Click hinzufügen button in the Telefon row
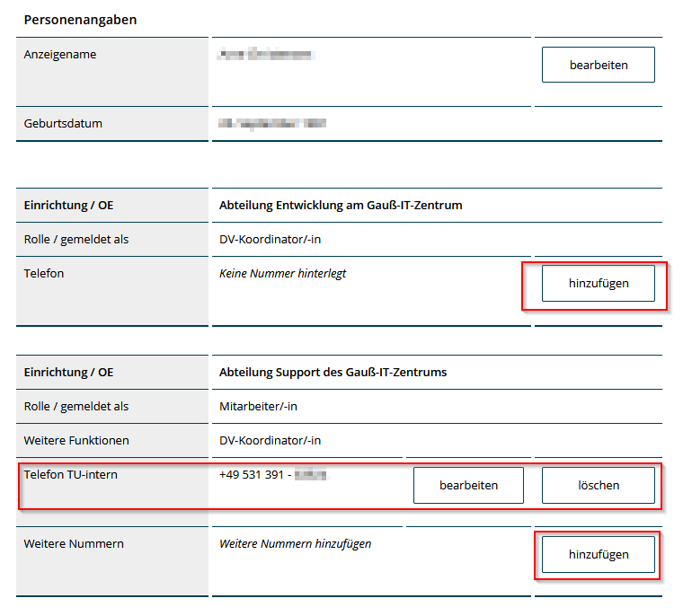 coord(598,284)
